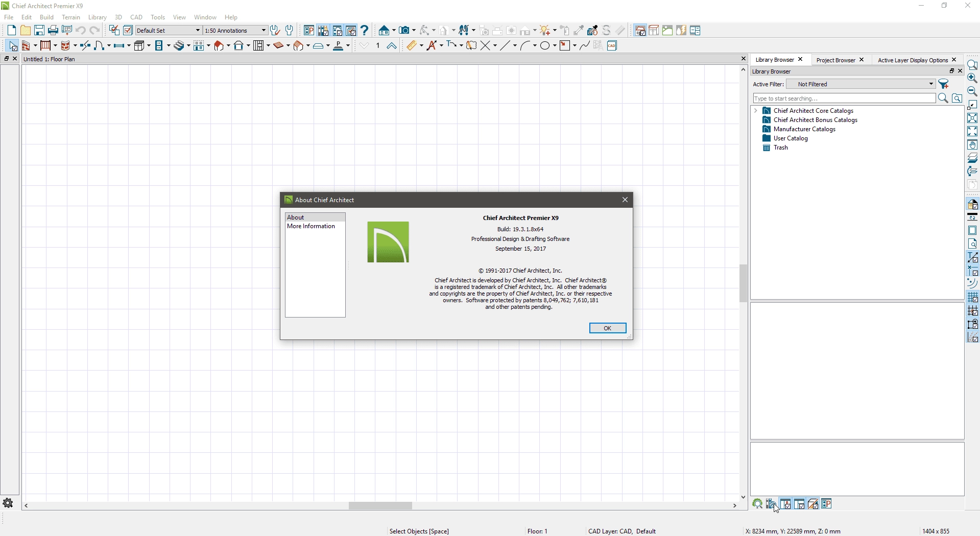Toggle Architectural toolbar configuration button
The height and width of the screenshot is (536, 980).
[x=640, y=31]
